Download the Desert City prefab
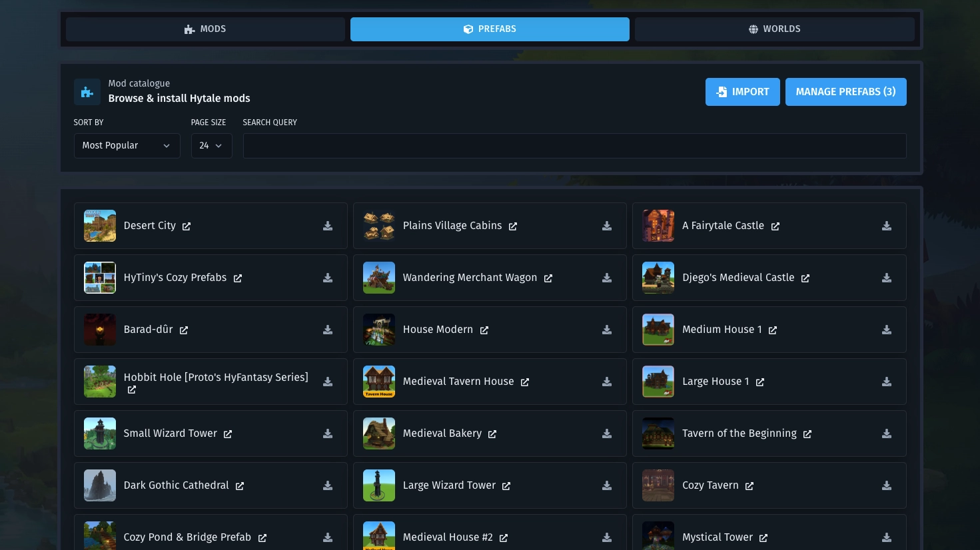Image resolution: width=980 pixels, height=550 pixels. [x=328, y=226]
